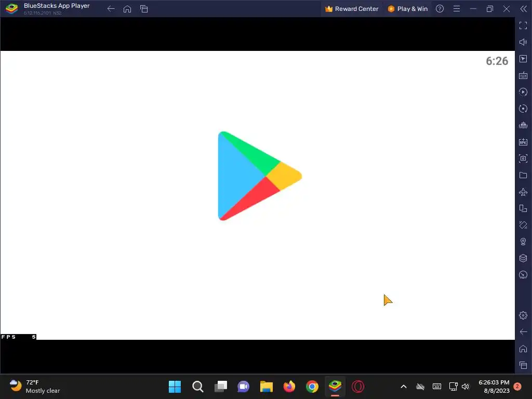
Task: Switch to BlueStacks taskbar icon
Action: (335, 387)
